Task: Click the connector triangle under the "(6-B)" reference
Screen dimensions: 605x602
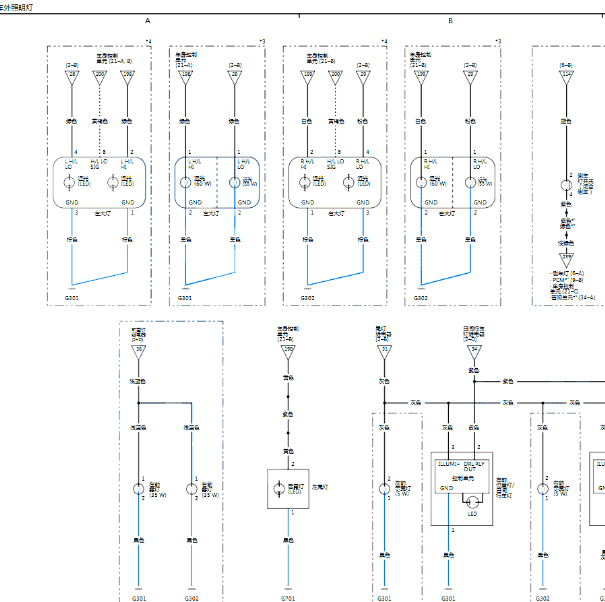Action: pos(566,77)
